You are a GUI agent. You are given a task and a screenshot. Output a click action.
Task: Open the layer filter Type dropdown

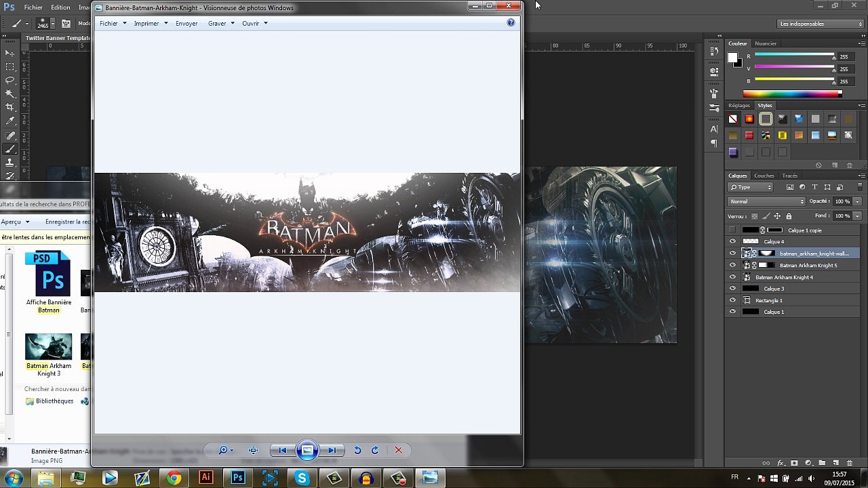[751, 187]
